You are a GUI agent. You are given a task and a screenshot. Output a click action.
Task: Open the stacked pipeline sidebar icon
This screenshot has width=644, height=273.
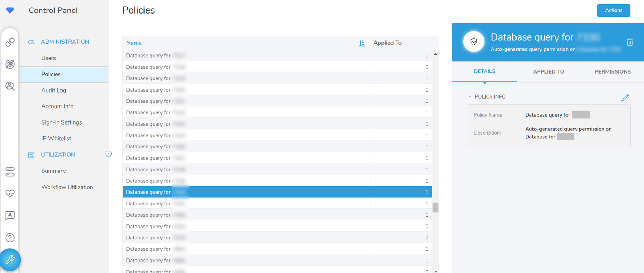pos(10,172)
